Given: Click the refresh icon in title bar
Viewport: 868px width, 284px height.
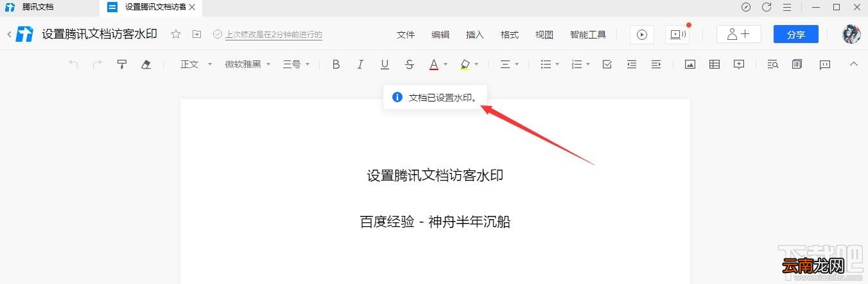Looking at the screenshot, I should coord(767,7).
